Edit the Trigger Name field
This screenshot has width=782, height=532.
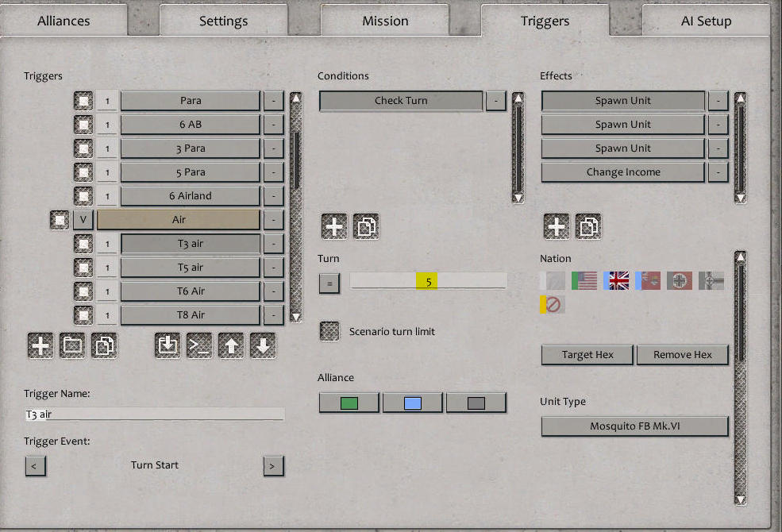pyautogui.click(x=155, y=414)
